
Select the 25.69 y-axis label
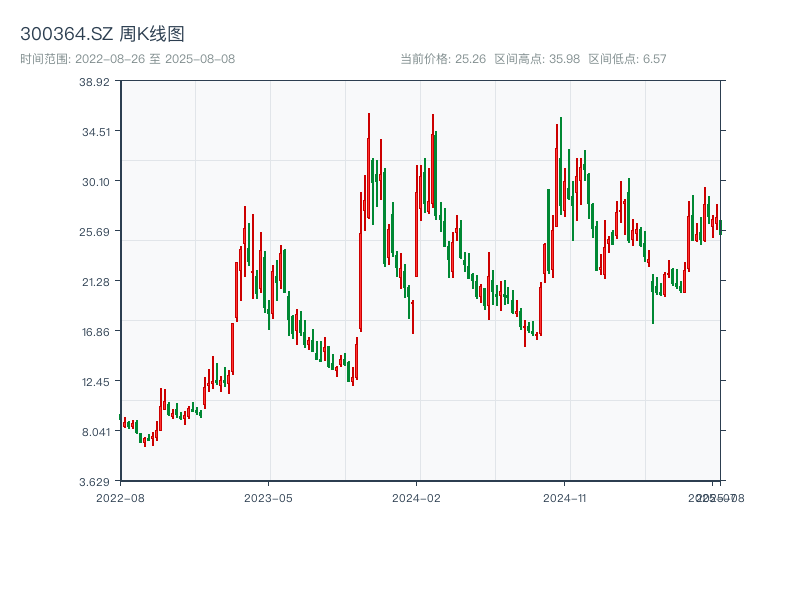coord(94,232)
